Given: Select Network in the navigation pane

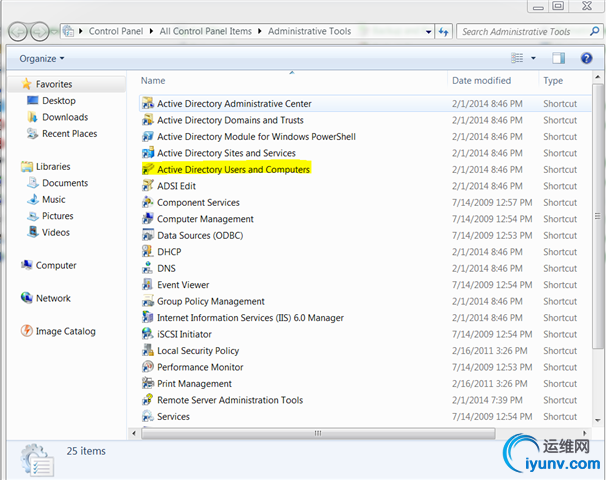Looking at the screenshot, I should click(x=53, y=298).
